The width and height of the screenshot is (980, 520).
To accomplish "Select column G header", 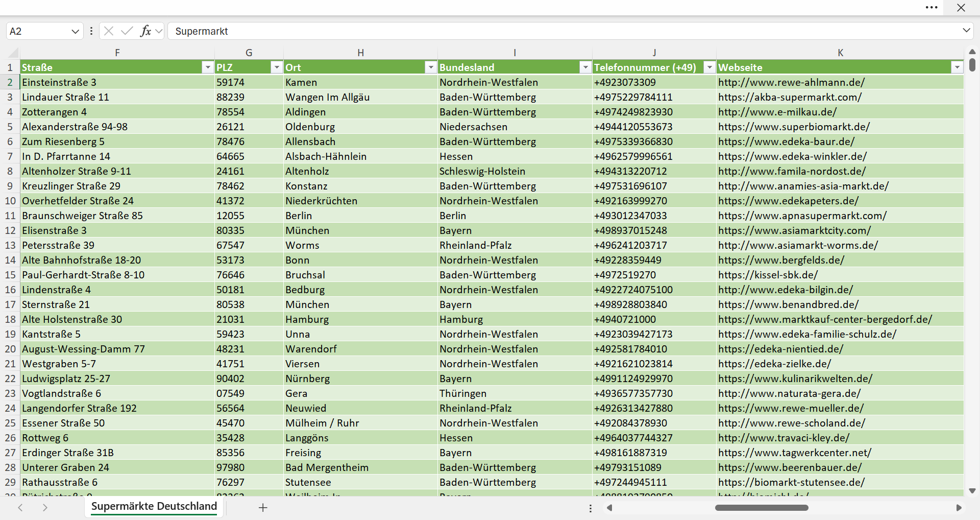I will click(249, 53).
